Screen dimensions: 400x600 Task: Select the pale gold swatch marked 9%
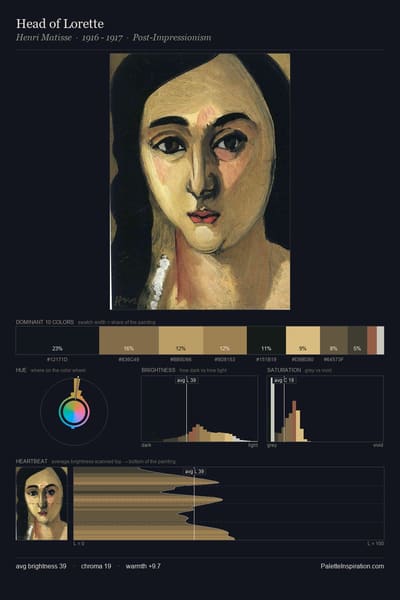coord(303,340)
